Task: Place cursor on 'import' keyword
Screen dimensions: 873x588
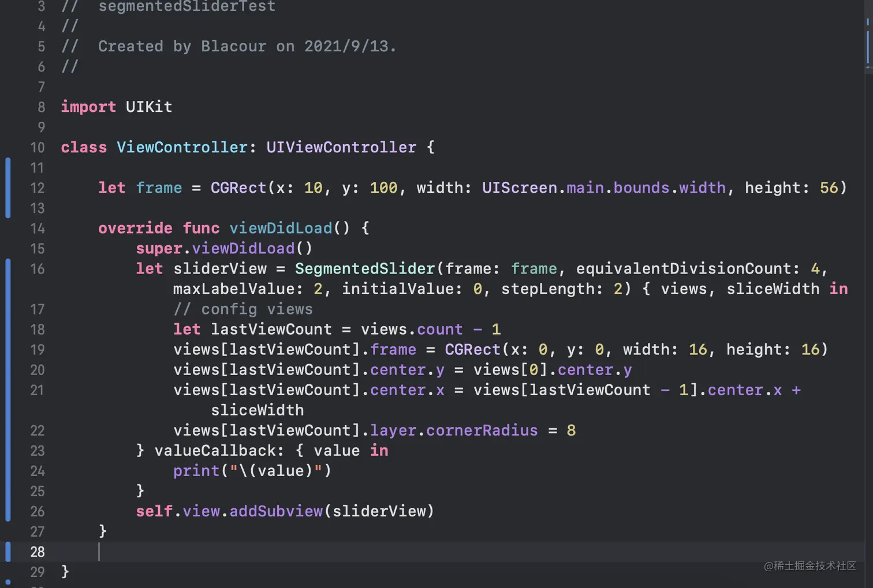Action: pos(88,107)
